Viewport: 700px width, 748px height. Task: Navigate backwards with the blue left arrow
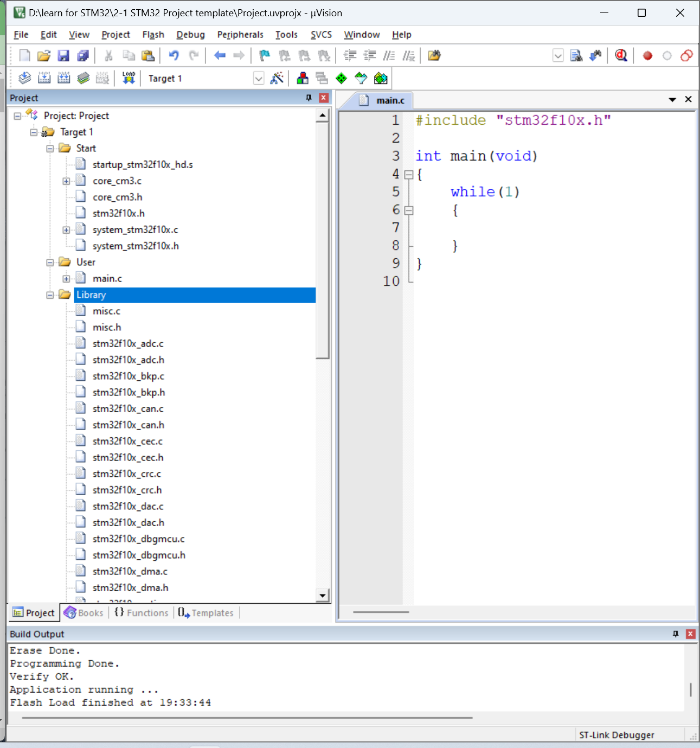coord(220,55)
